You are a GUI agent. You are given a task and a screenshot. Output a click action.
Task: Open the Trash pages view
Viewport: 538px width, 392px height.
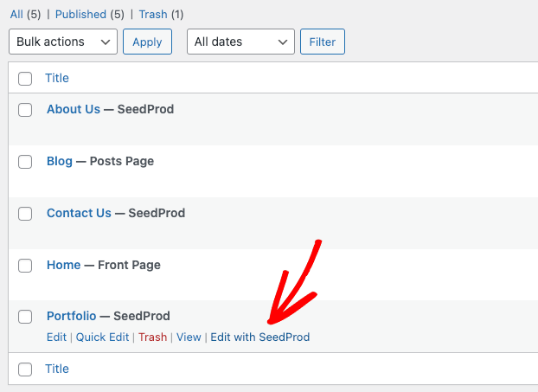[x=152, y=15]
